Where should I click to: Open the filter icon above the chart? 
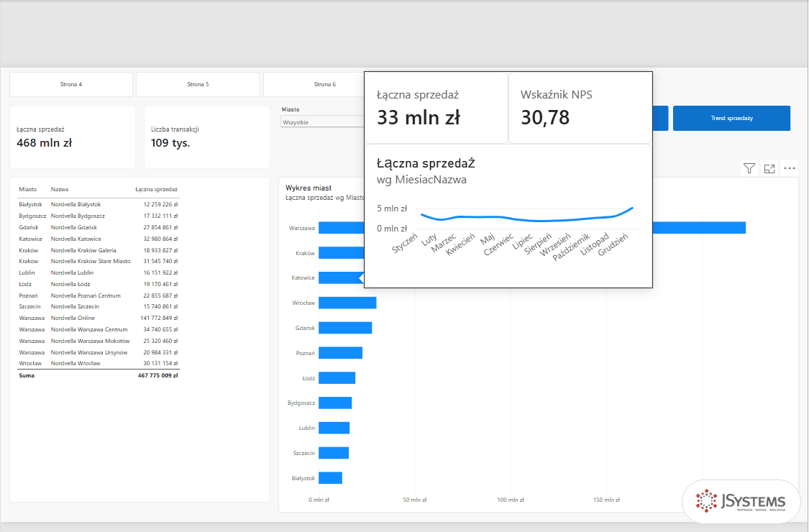(749, 168)
